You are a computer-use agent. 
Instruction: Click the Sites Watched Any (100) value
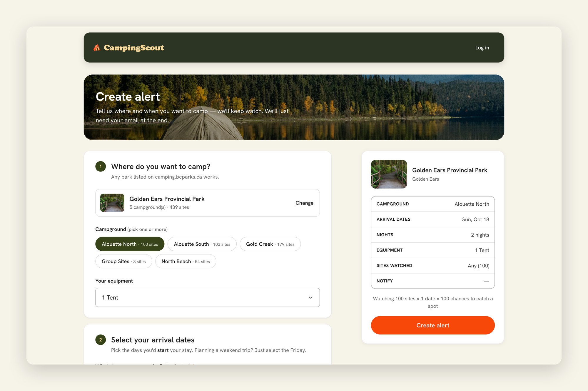pyautogui.click(x=478, y=266)
